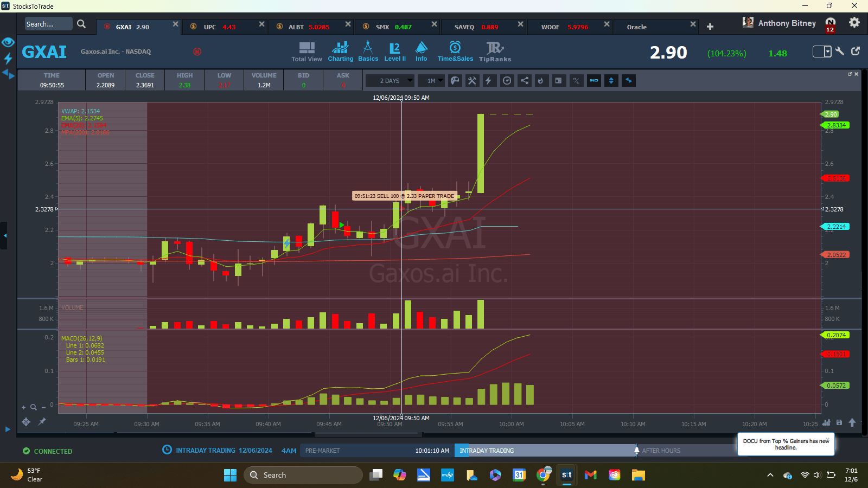Screen dimensions: 868x488
Task: Click the lightning bolt chart toolbar icon
Action: (488, 81)
